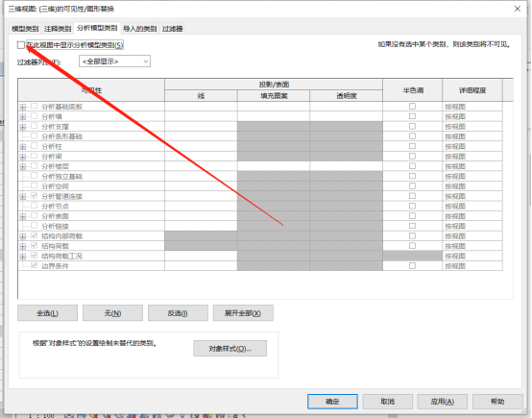Expand the 结构荷载工况 tree node
Screen dimensions: 532x418
pyautogui.click(x=23, y=257)
